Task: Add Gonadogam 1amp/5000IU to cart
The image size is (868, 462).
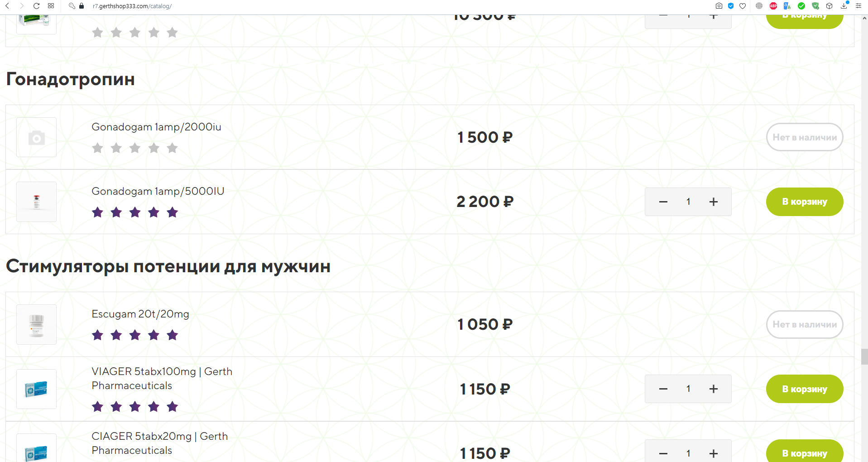Action: (x=804, y=202)
